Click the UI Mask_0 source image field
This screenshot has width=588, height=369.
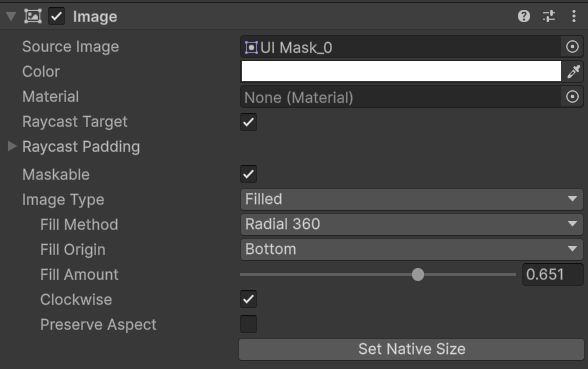(400, 47)
